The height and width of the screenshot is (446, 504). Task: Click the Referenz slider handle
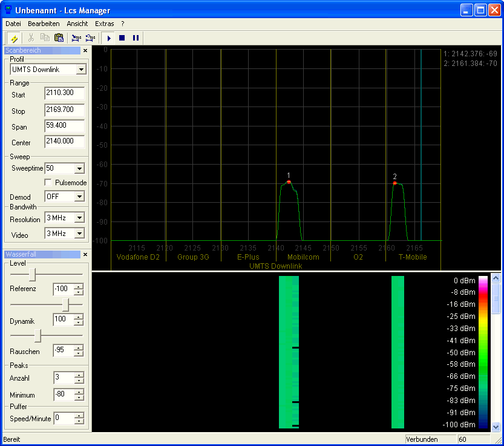(33, 274)
